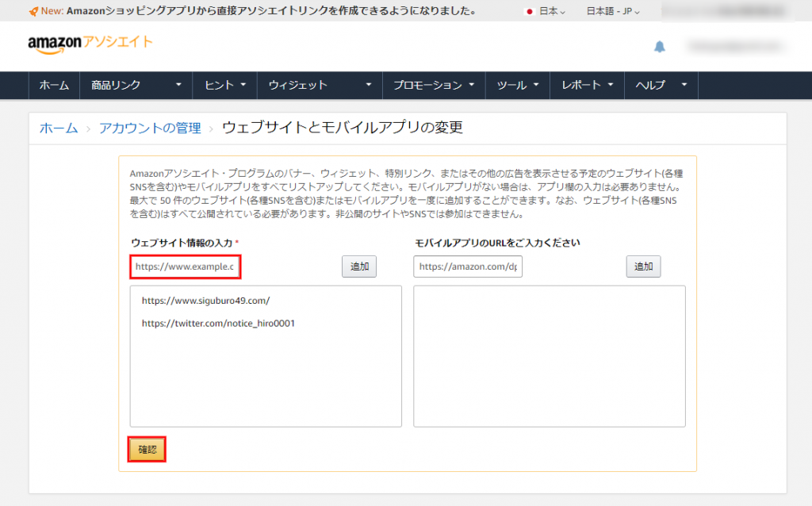Go to アカウントの管理 breadcrumb link
812x506 pixels.
pyautogui.click(x=150, y=128)
